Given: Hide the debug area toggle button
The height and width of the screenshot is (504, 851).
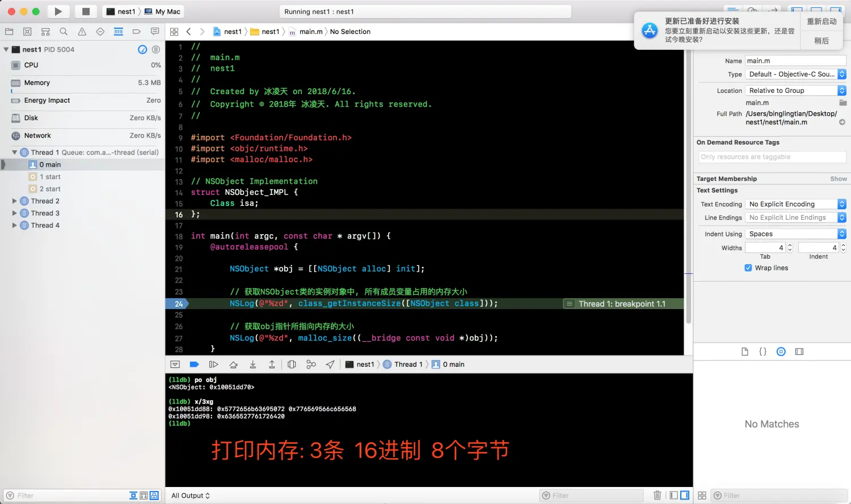Looking at the screenshot, I should pyautogui.click(x=175, y=365).
